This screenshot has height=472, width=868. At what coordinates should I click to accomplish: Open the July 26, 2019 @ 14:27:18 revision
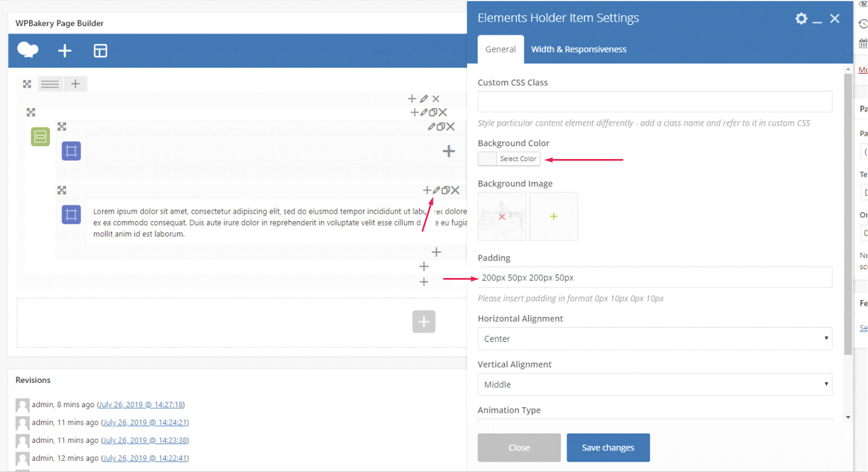[141, 405]
